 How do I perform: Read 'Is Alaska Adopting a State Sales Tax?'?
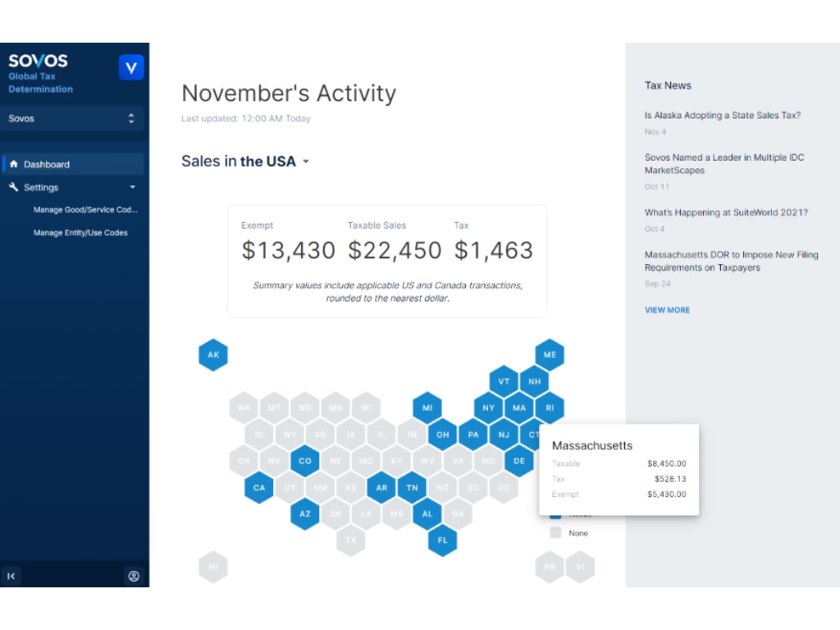pos(722,116)
